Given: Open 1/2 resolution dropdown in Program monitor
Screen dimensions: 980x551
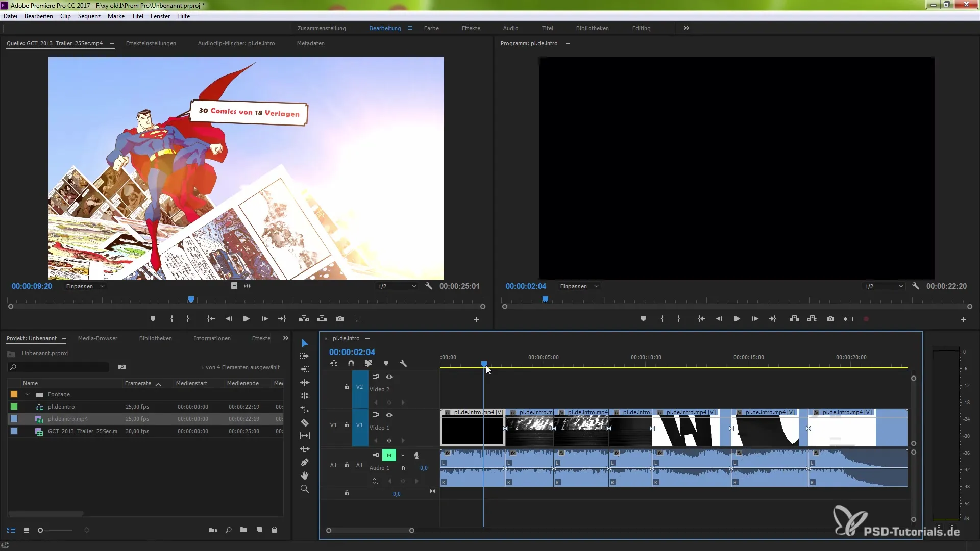Looking at the screenshot, I should click(884, 286).
